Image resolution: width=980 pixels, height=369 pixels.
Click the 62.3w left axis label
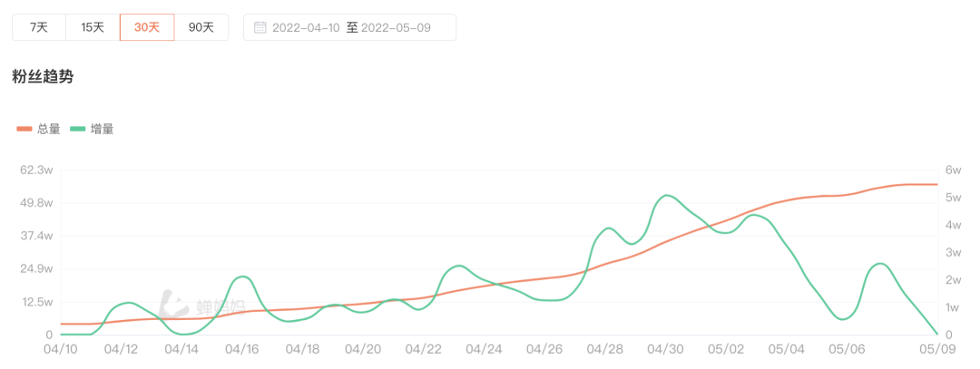coord(37,170)
